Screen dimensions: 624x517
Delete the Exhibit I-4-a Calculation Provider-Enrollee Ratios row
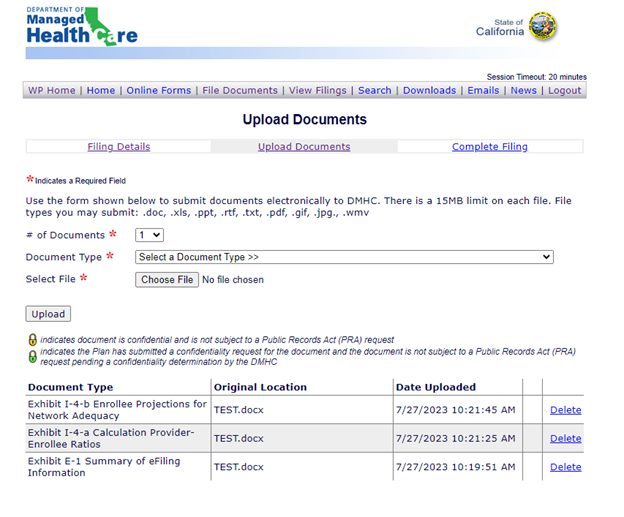(x=565, y=438)
